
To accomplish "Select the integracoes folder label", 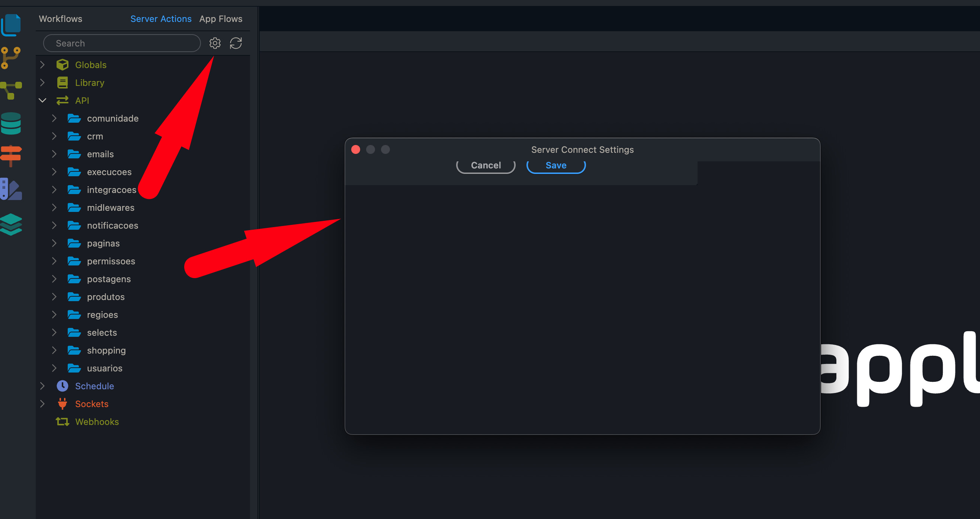I will point(112,190).
